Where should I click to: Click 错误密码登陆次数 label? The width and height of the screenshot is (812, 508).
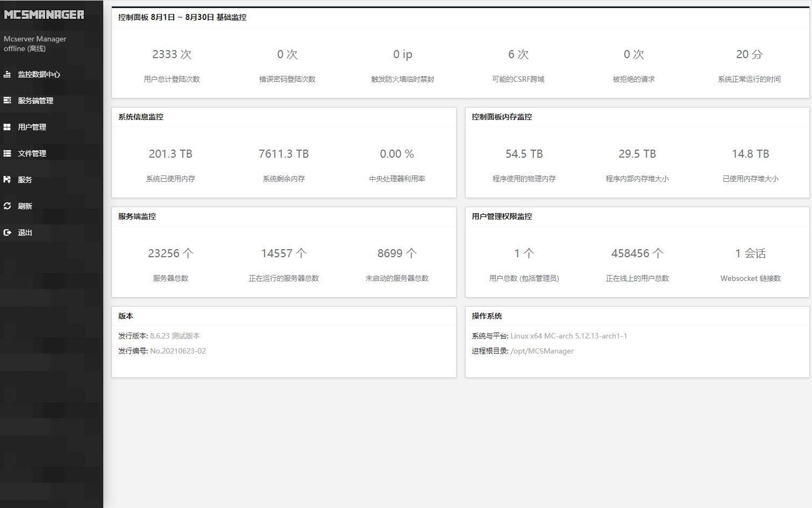287,79
